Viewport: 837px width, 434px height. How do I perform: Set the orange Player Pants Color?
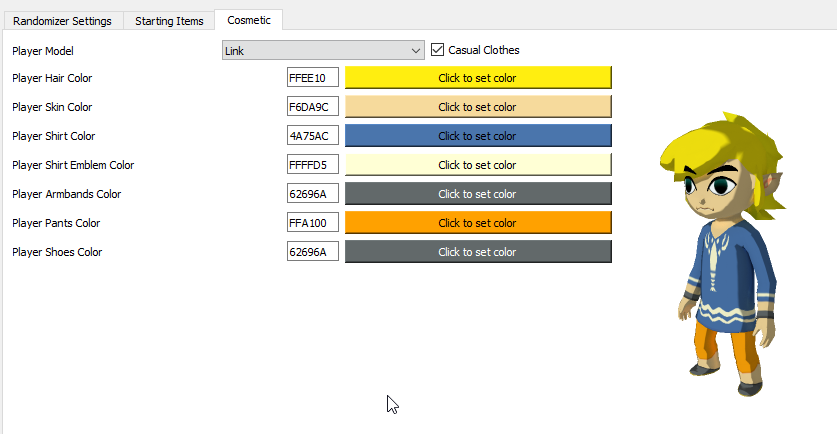(x=478, y=223)
